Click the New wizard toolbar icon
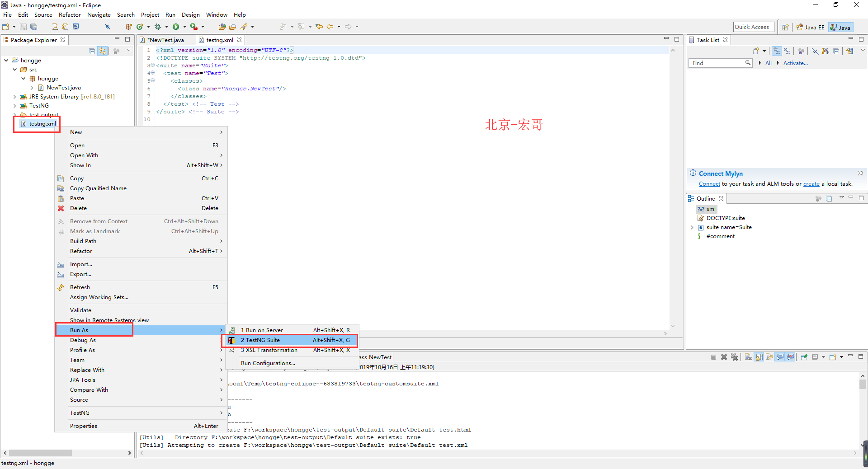 pos(5,27)
